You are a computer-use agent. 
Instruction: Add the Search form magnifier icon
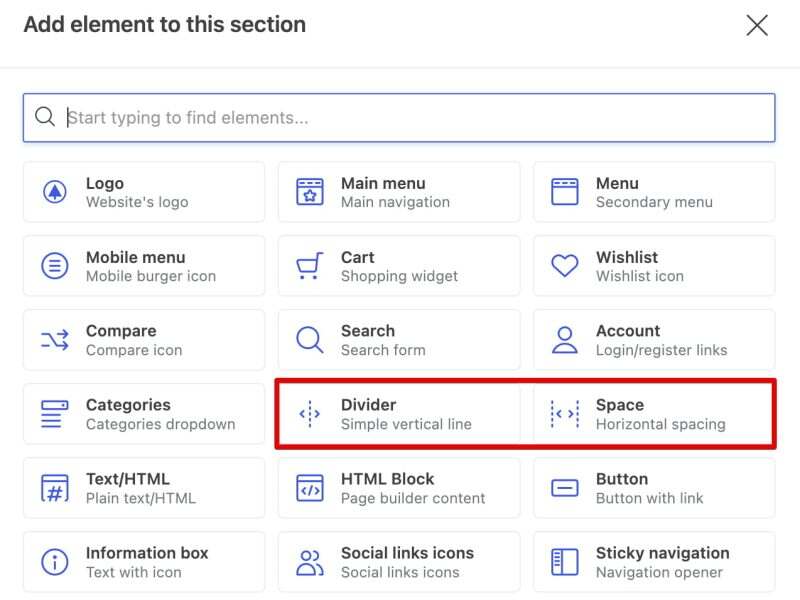[x=310, y=340]
